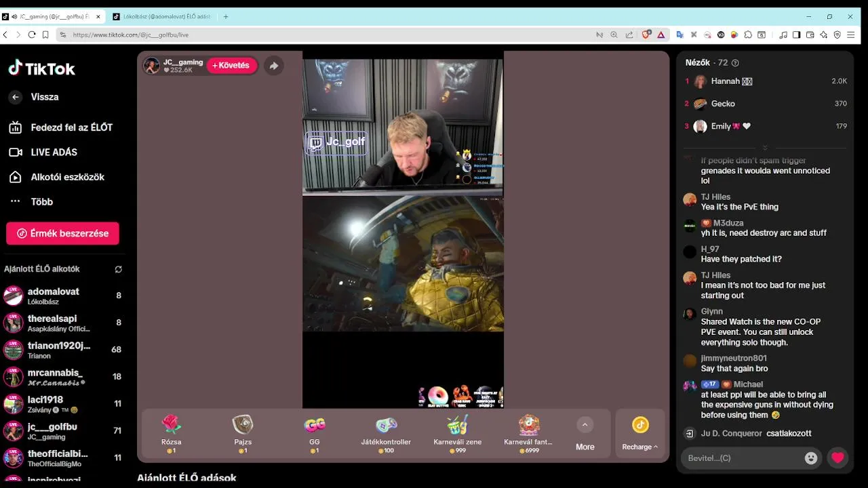The height and width of the screenshot is (488, 868).
Task: Send a Karneváli zene gift
Action: [458, 434]
